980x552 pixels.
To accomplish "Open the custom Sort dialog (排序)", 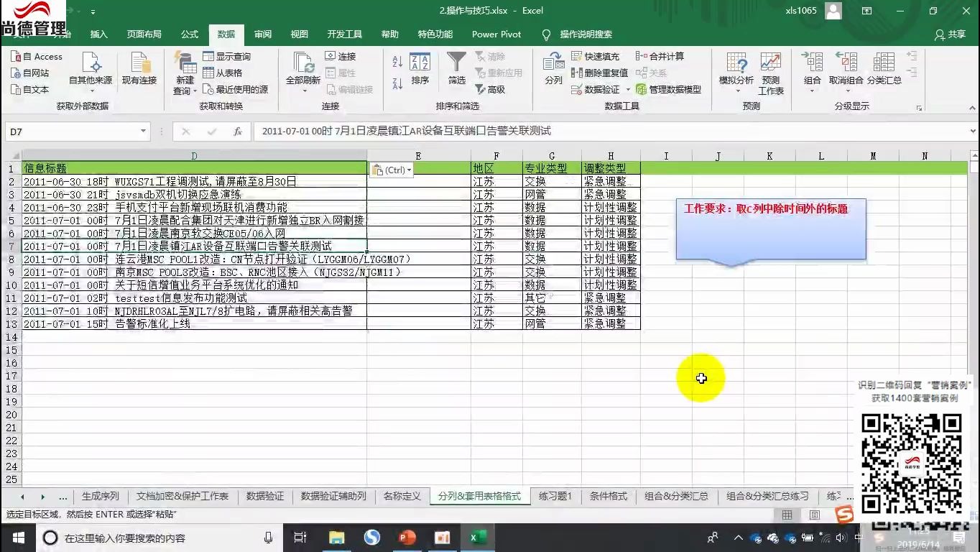I will pyautogui.click(x=420, y=69).
